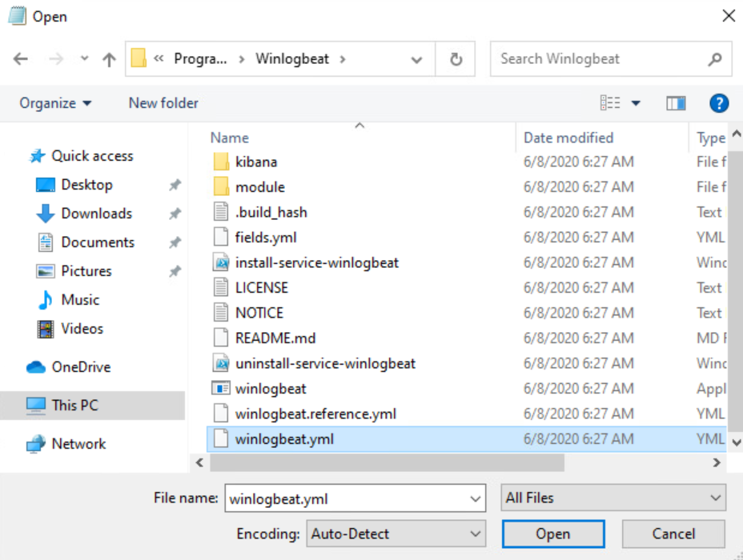Expand the File name dropdown arrow
743x560 pixels.
[x=476, y=498]
